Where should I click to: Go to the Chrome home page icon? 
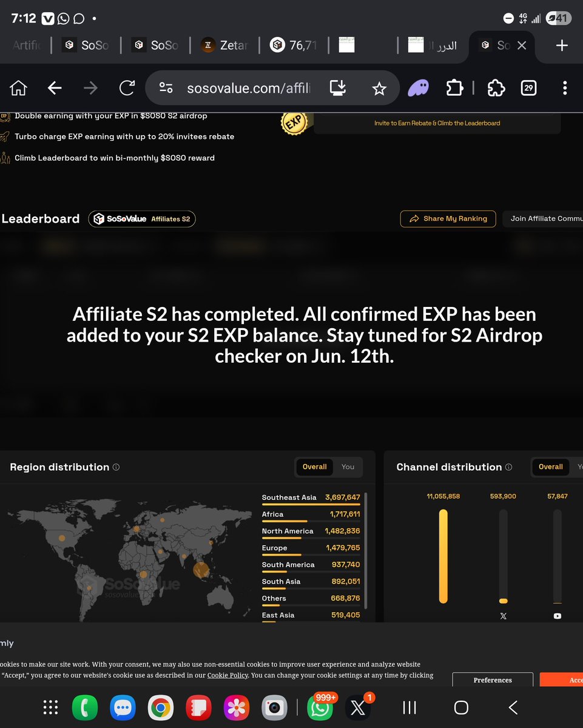click(19, 89)
